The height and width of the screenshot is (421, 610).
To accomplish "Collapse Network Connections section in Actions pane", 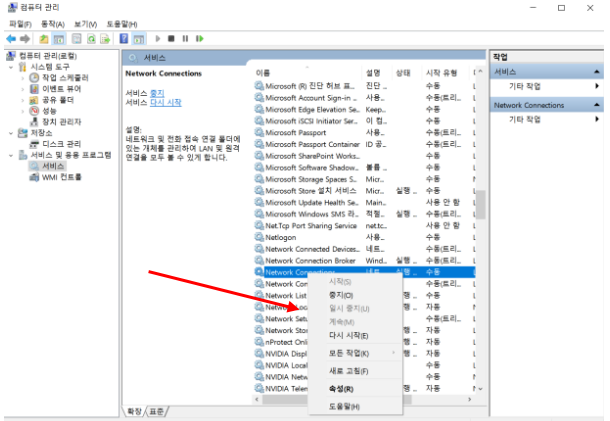I will tap(596, 105).
